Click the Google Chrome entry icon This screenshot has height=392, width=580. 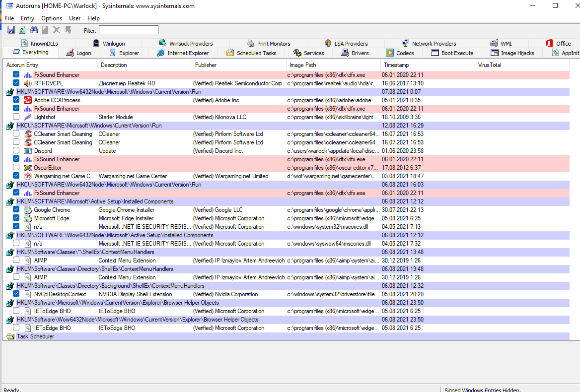click(x=28, y=210)
